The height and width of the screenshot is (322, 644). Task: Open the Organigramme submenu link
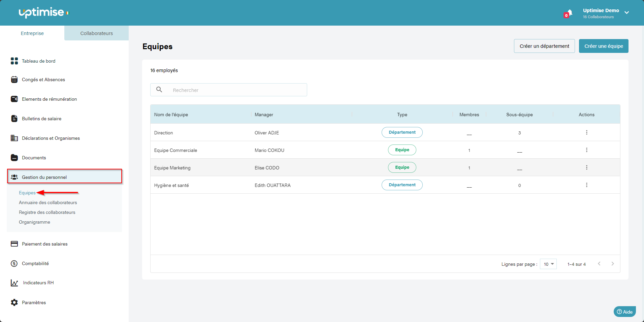click(x=34, y=222)
